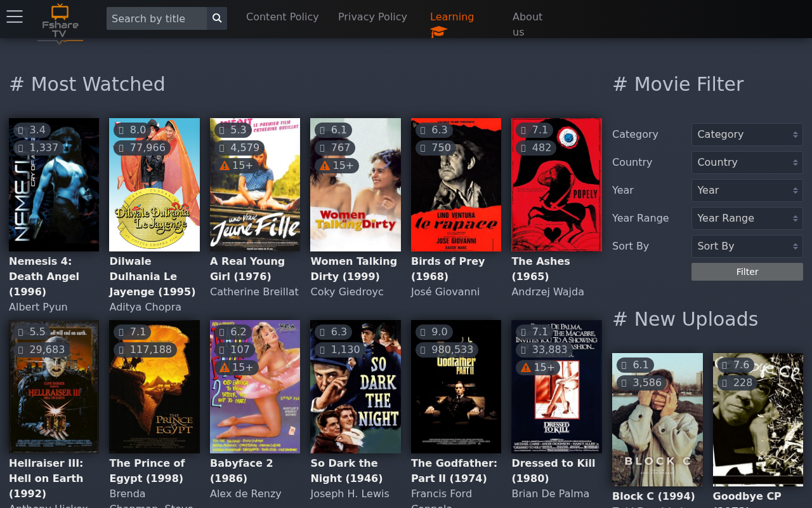Open director Andrzej Wajda link
This screenshot has height=508, width=812.
(x=548, y=292)
